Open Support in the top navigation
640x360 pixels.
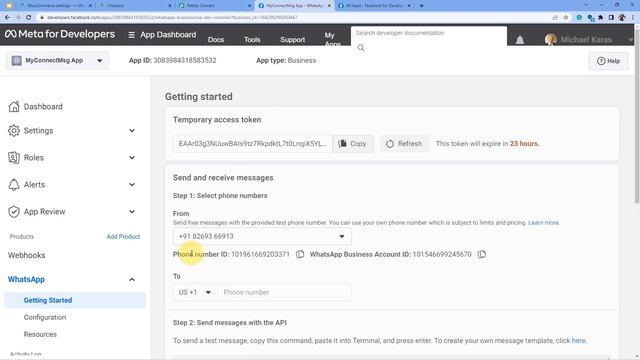(x=292, y=40)
